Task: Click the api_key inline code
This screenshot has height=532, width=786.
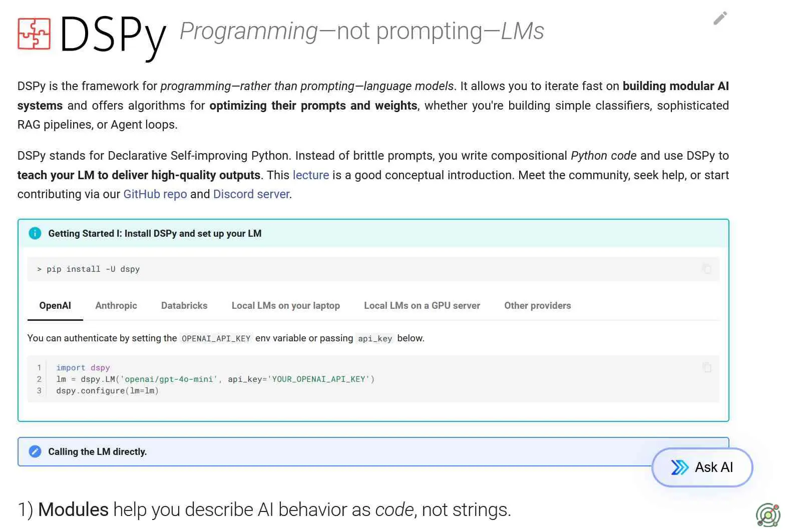Action: 375,339
